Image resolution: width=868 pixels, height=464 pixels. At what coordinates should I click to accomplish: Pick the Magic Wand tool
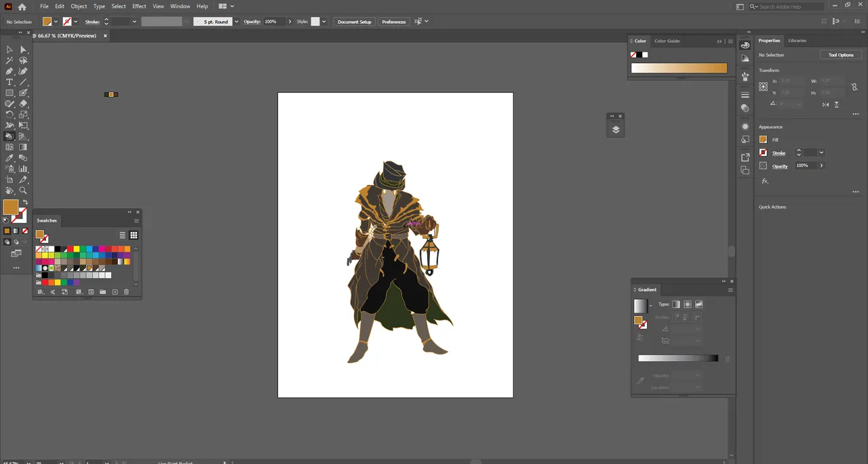click(9, 60)
